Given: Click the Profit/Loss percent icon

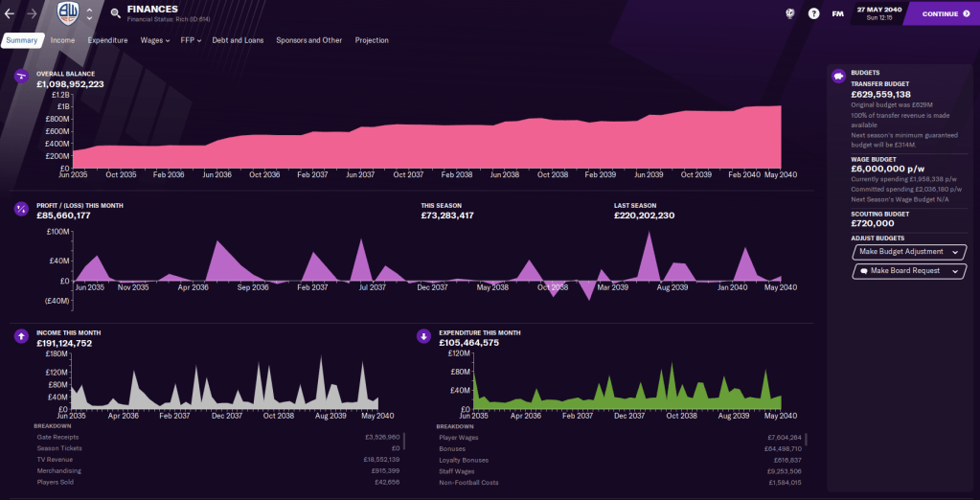Looking at the screenshot, I should click(20, 209).
